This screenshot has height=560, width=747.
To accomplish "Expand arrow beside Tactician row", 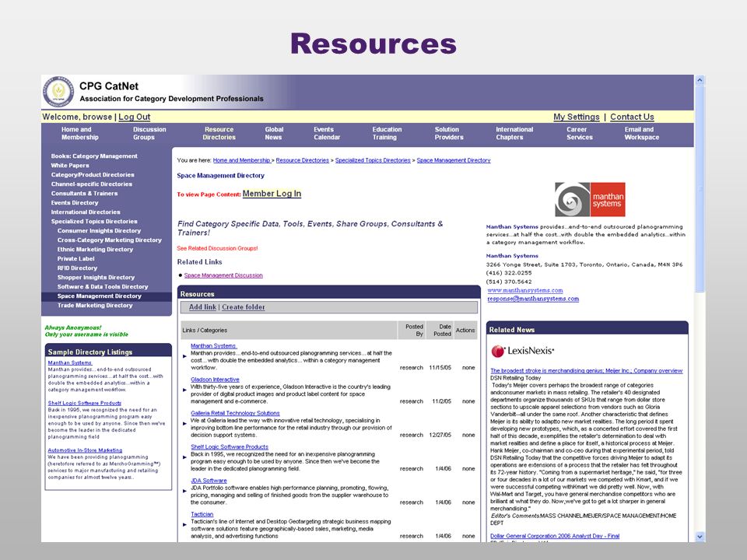I will pyautogui.click(x=185, y=525).
